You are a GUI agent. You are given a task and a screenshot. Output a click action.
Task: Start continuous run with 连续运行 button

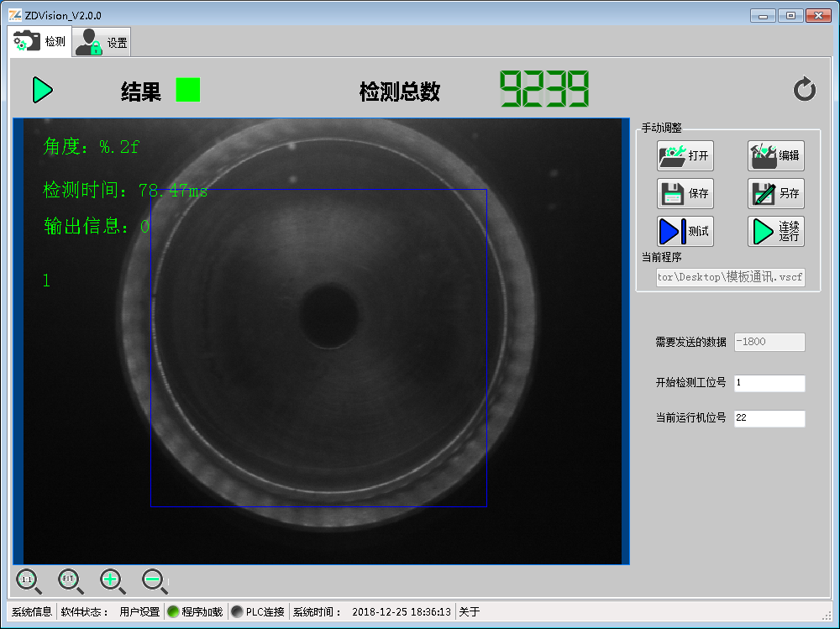click(775, 231)
